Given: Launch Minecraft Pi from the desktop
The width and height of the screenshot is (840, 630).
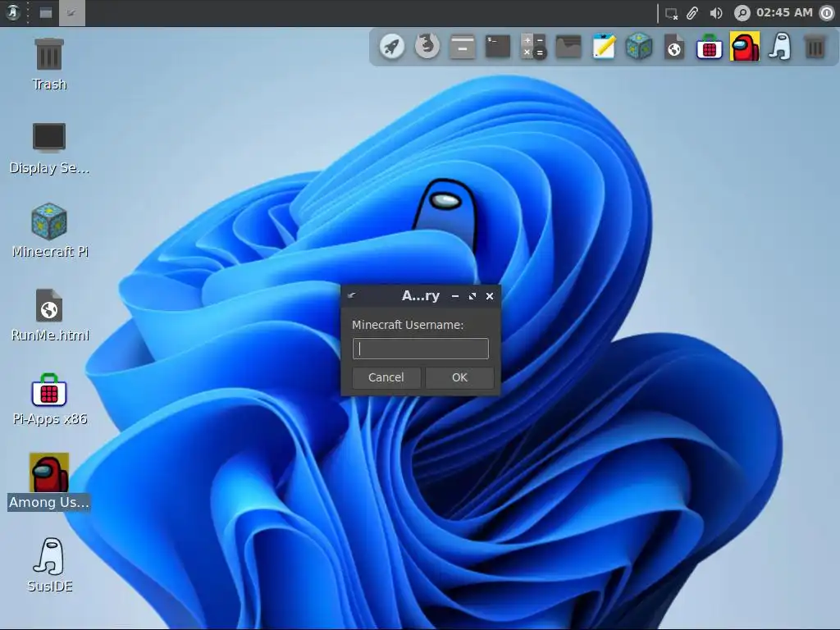Looking at the screenshot, I should pos(49,231).
